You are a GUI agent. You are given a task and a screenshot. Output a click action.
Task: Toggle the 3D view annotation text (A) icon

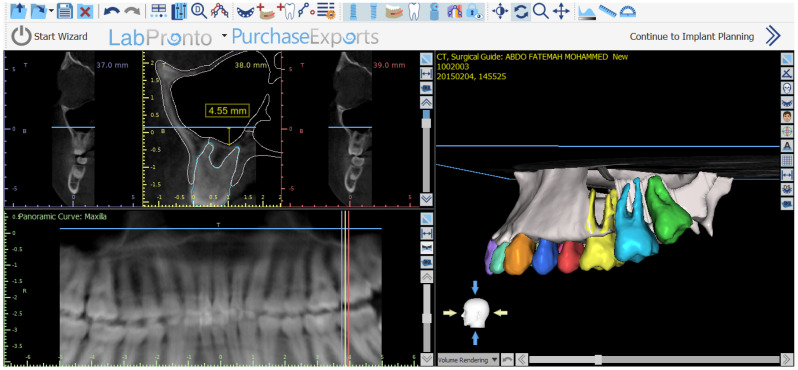[x=787, y=146]
